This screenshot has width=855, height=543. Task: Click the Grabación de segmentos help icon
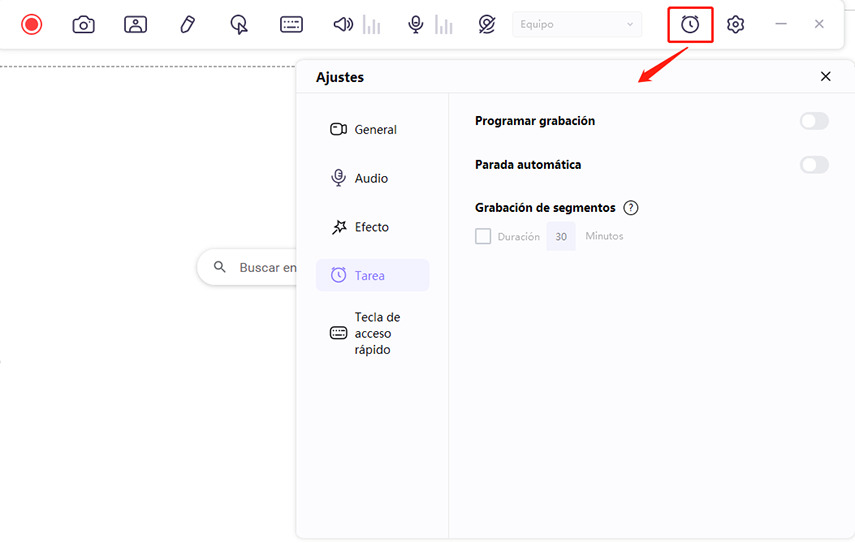tap(631, 208)
